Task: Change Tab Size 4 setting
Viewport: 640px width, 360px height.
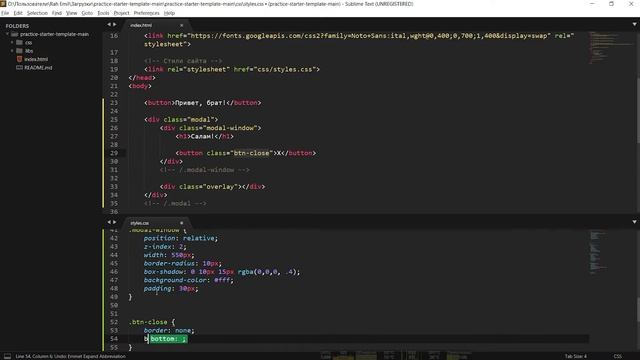Action: 576,356
